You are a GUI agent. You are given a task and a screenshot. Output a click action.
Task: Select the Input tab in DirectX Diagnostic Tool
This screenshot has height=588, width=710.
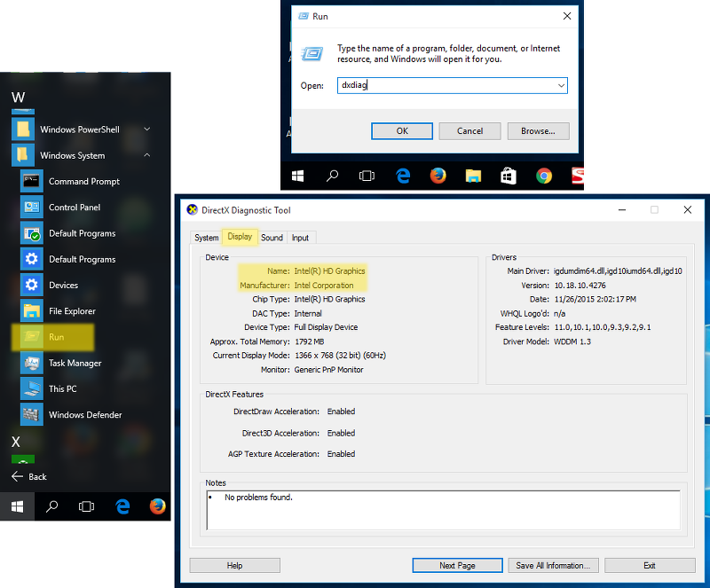(x=301, y=238)
